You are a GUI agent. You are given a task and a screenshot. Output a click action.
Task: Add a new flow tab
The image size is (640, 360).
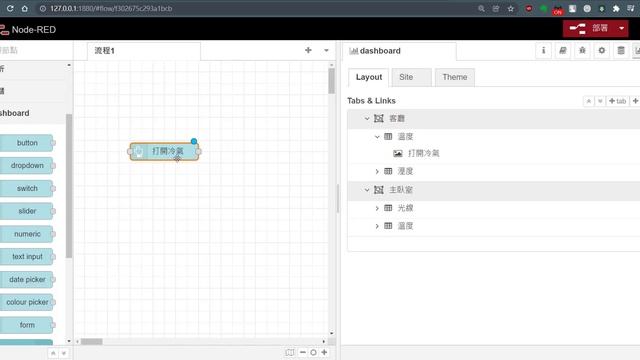point(308,50)
